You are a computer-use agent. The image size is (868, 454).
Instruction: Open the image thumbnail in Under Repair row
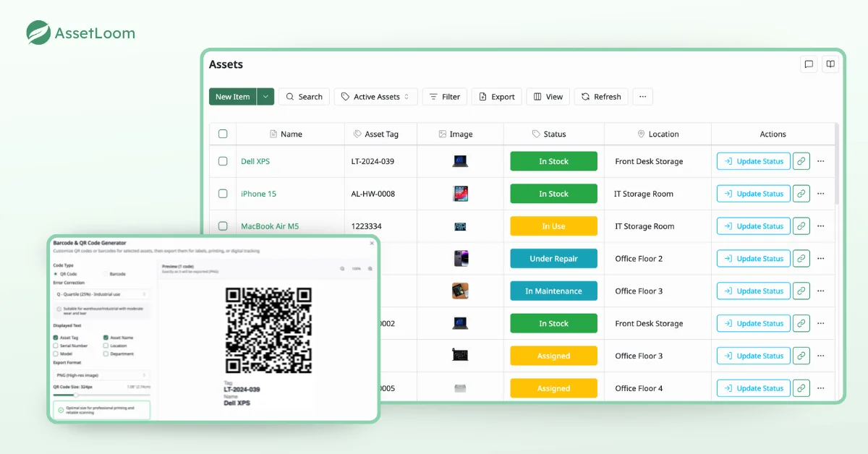click(460, 258)
